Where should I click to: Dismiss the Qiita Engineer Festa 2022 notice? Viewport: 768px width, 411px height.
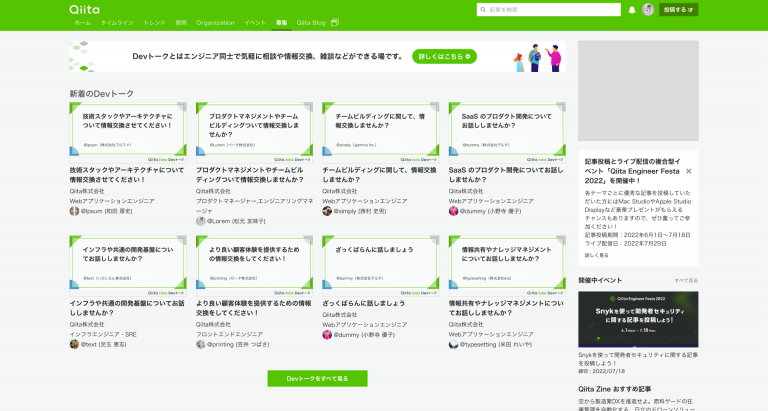[x=689, y=171]
